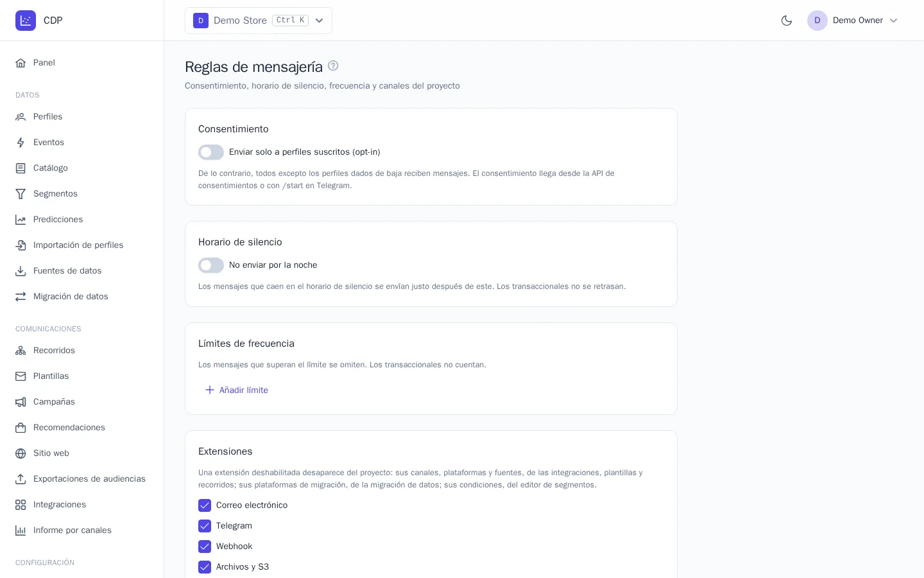Click the Demo Owner name text

coord(858,21)
